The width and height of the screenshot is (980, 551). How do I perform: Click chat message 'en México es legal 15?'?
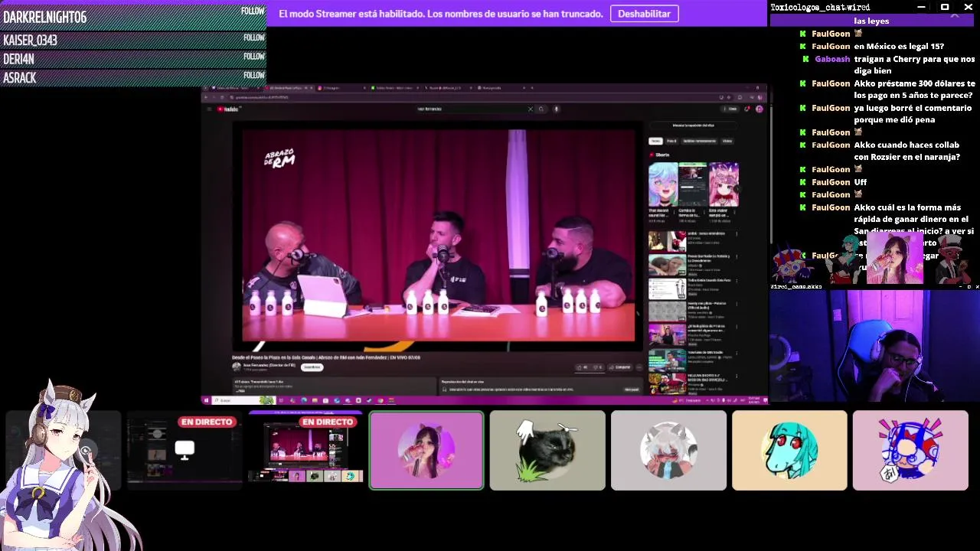point(899,47)
